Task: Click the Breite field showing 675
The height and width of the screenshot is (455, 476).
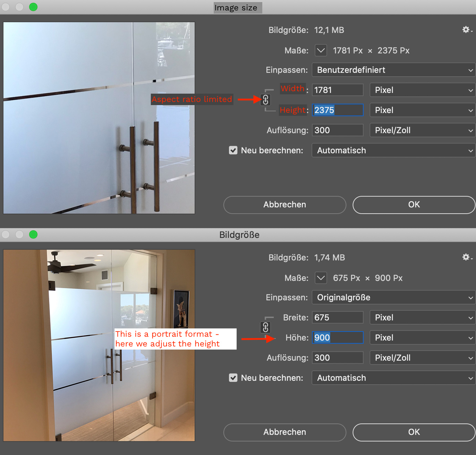Action: (x=337, y=318)
